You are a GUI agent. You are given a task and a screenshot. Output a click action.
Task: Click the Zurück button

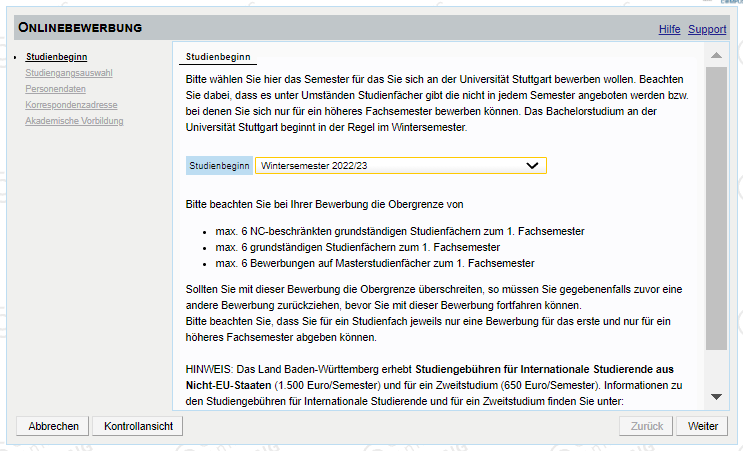tap(646, 426)
